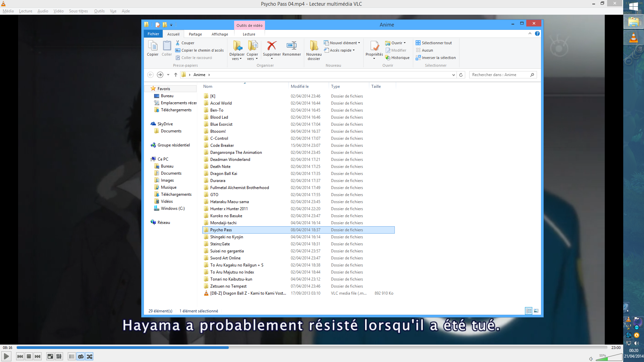The image size is (644, 362).
Task: Refresh the Anime folder view
Action: coord(461,75)
